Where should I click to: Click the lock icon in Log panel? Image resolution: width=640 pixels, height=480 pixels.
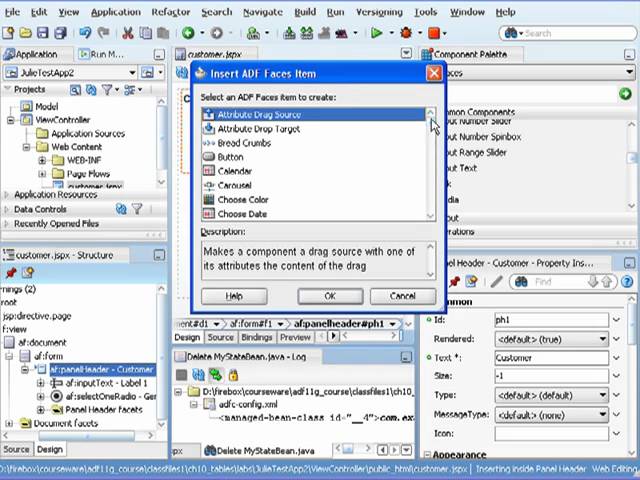pyautogui.click(x=233, y=375)
